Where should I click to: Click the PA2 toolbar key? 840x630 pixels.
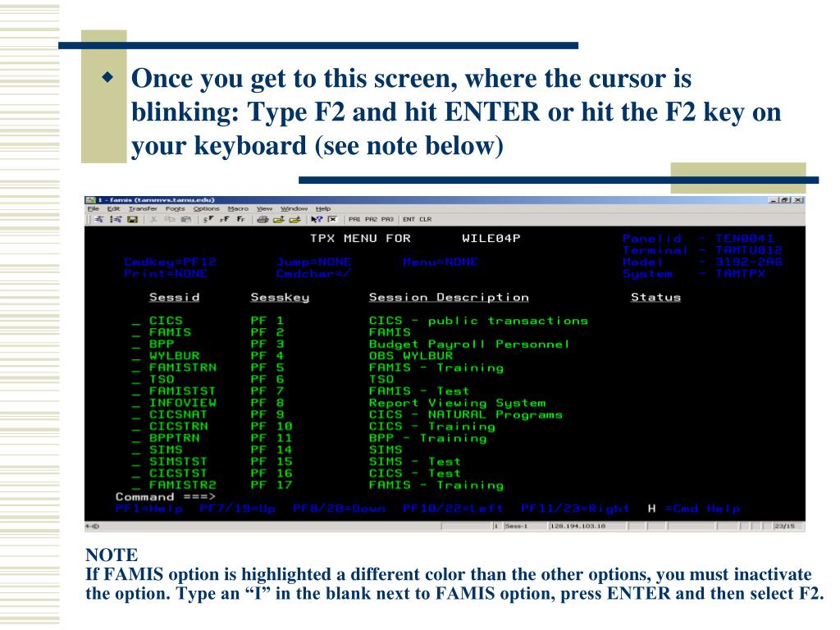(372, 219)
